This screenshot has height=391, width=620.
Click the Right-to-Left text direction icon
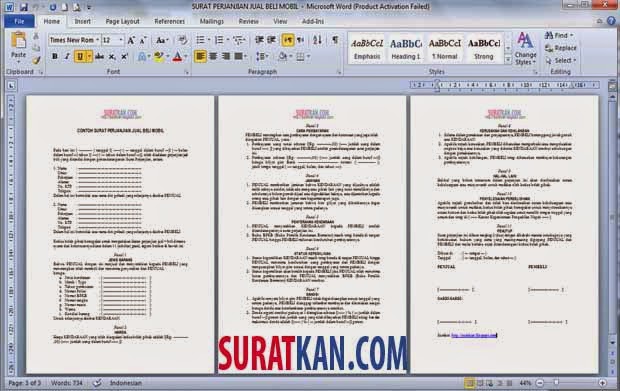[x=301, y=40]
